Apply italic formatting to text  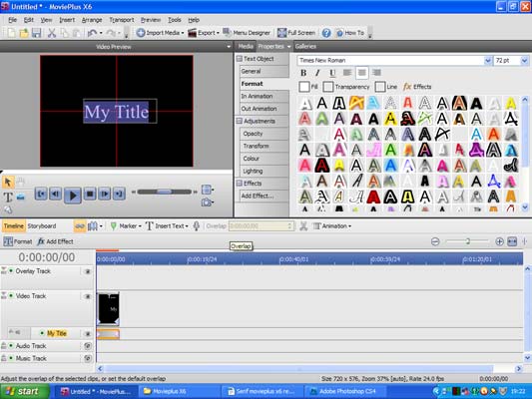317,73
